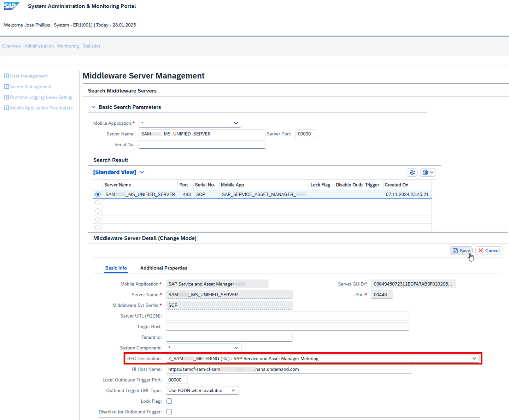The width and height of the screenshot is (509, 420).
Task: Click the Target Host field
Action: (287, 327)
